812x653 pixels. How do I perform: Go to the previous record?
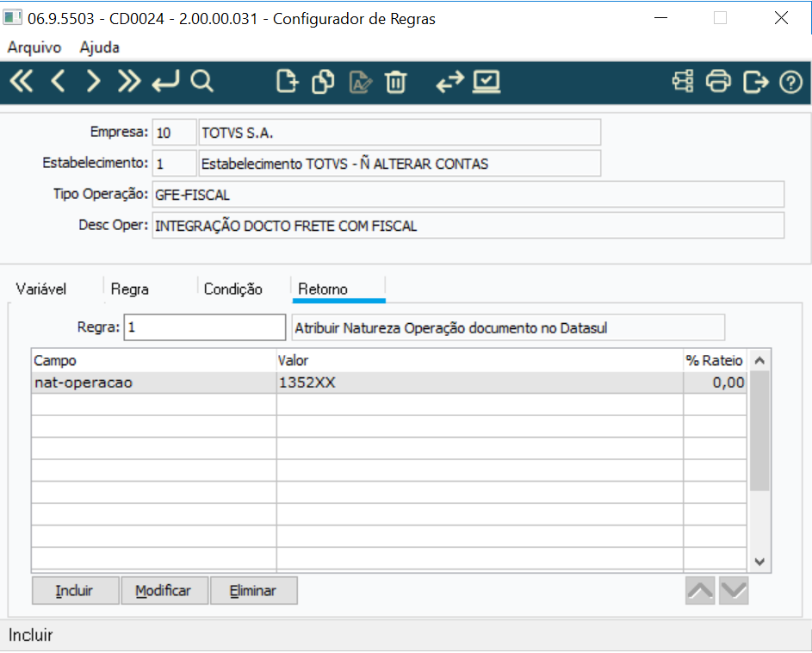pos(58,81)
